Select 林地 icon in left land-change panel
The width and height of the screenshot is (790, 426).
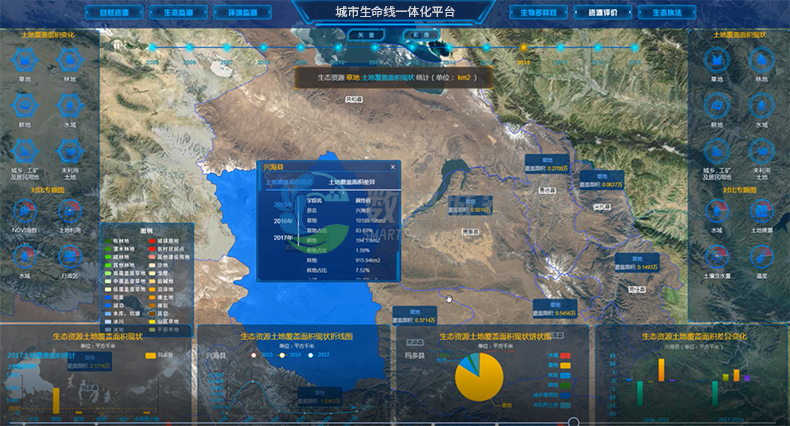click(68, 60)
